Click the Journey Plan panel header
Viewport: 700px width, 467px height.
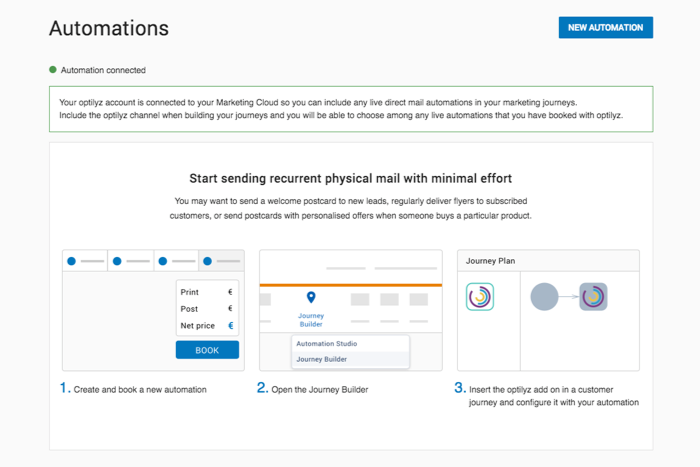click(548, 261)
